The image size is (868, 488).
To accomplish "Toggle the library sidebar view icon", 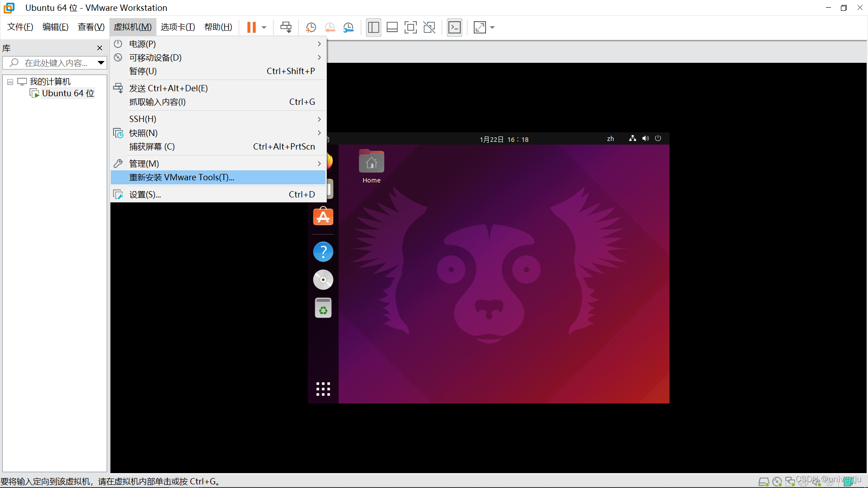I will click(x=373, y=28).
